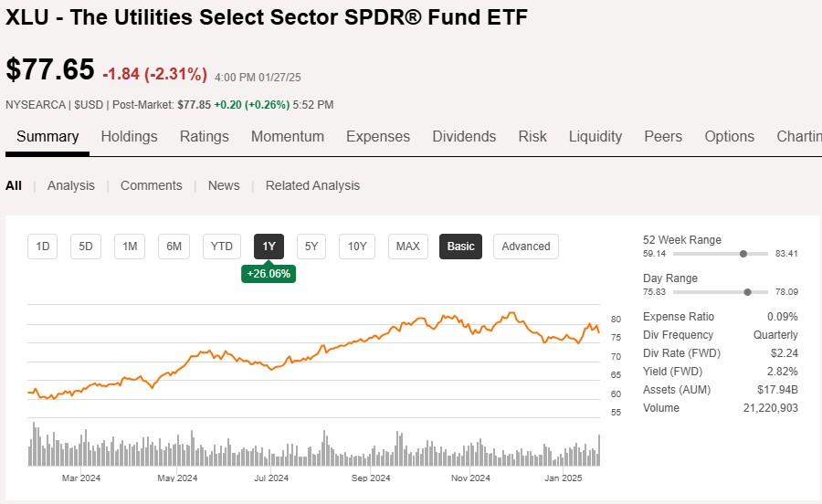Image resolution: width=822 pixels, height=504 pixels.
Task: Open the Dividends tab
Action: (x=464, y=137)
